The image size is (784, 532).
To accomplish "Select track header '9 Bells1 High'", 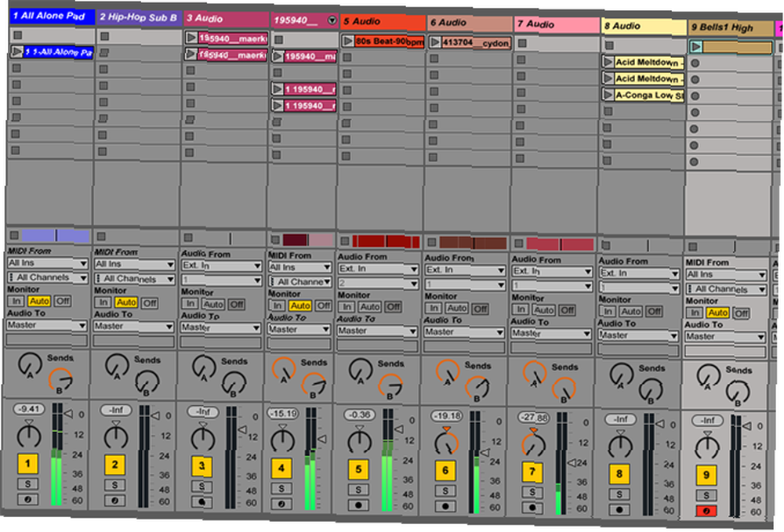I will point(731,27).
